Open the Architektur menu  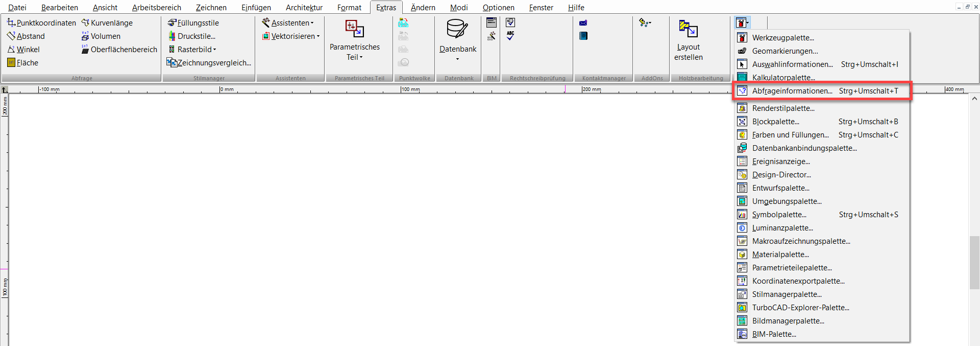(304, 8)
